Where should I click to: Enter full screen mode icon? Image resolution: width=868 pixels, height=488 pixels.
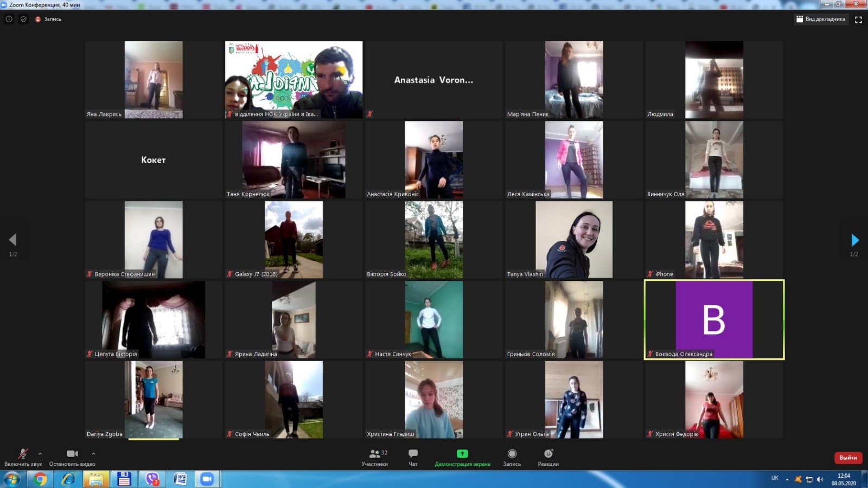[858, 20]
